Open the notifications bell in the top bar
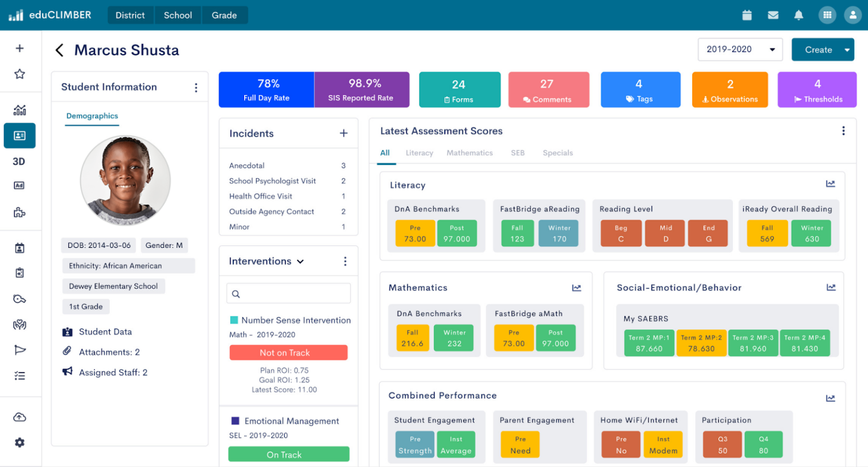 click(x=798, y=15)
